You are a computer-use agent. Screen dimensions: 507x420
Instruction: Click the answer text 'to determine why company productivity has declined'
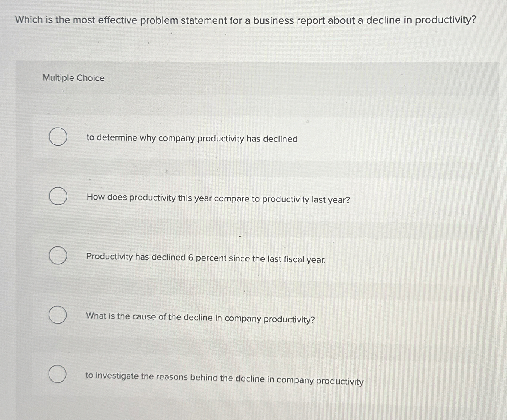191,138
